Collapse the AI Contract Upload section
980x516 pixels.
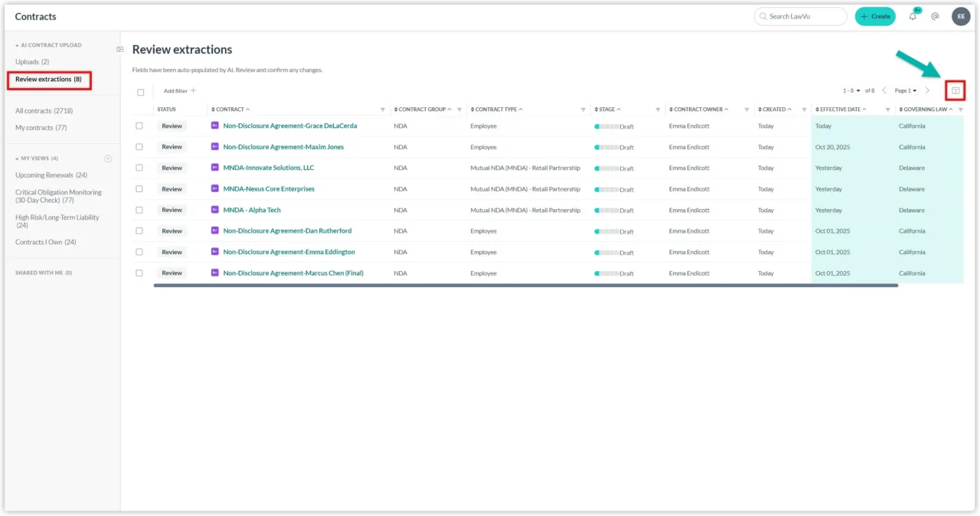tap(17, 45)
